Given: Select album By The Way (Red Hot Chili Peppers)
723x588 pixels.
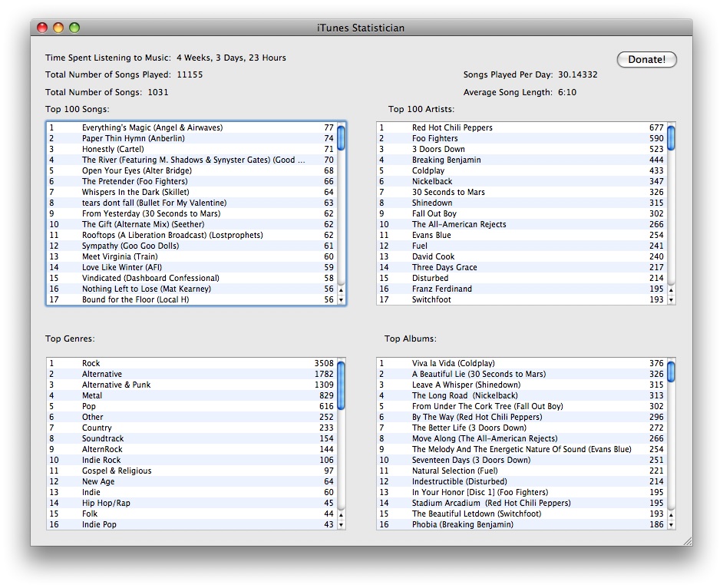Looking at the screenshot, I should (521, 417).
